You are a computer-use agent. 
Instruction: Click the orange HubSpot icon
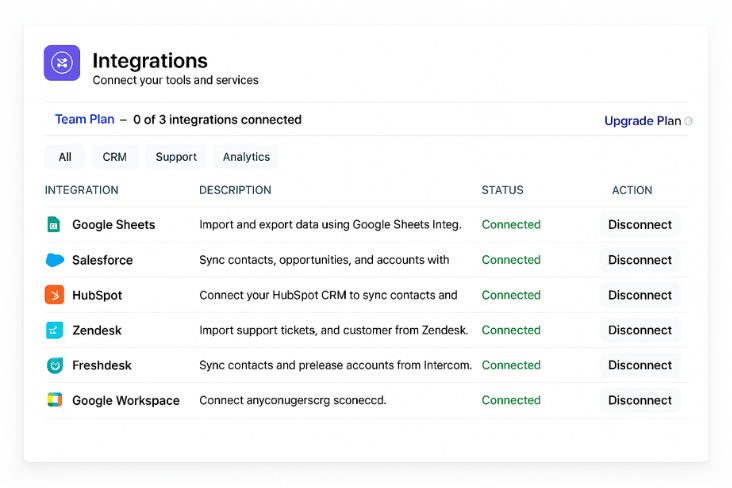(x=55, y=295)
